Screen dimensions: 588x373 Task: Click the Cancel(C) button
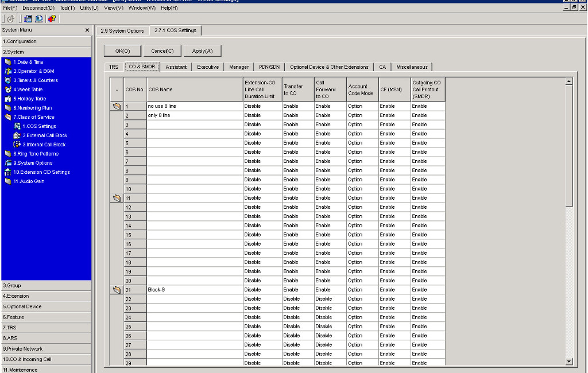coord(163,51)
